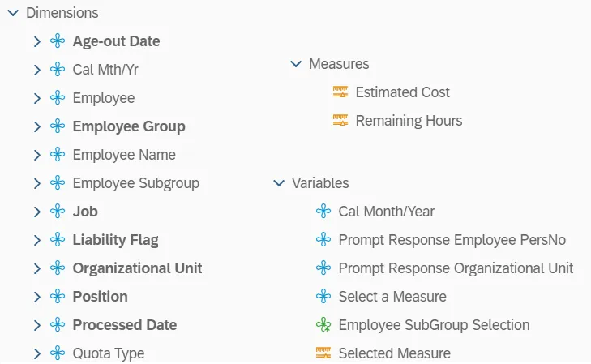Select the Position dimension label
Image resolution: width=591 pixels, height=364 pixels.
(x=100, y=297)
